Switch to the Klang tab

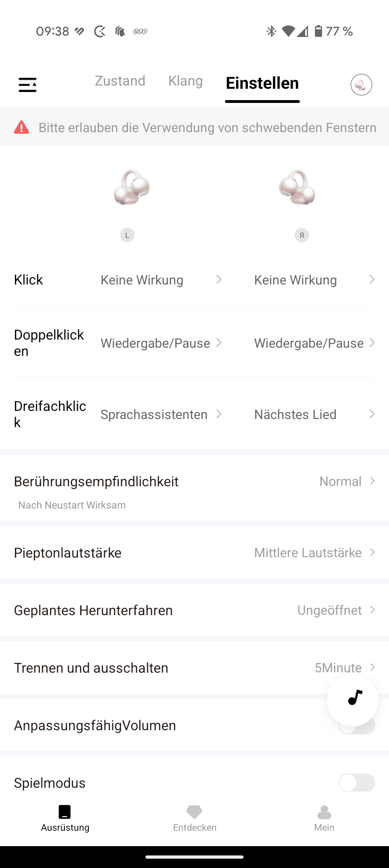coord(186,81)
